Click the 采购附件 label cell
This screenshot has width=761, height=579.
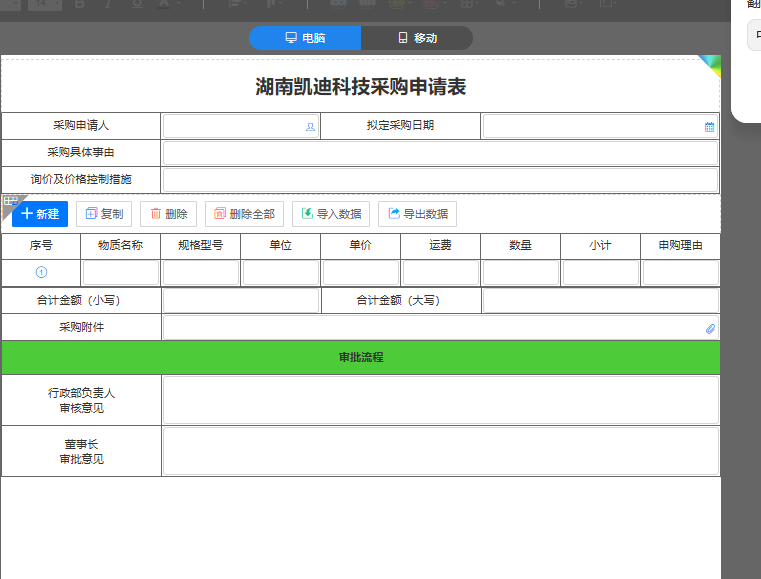click(81, 327)
